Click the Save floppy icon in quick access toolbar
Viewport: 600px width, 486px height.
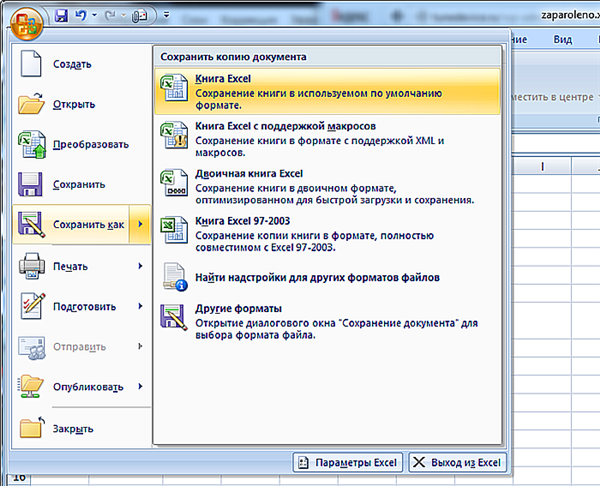point(61,16)
